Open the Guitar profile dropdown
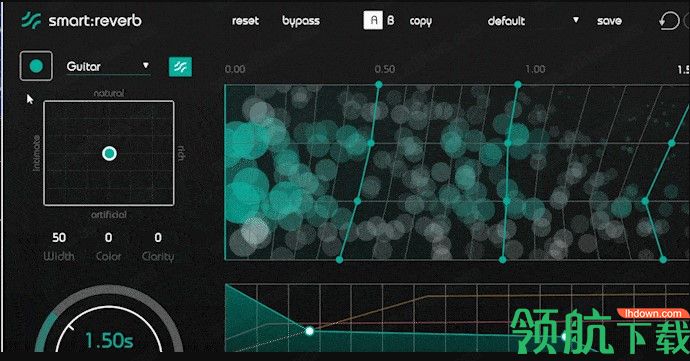This screenshot has height=361, width=690. (x=108, y=66)
